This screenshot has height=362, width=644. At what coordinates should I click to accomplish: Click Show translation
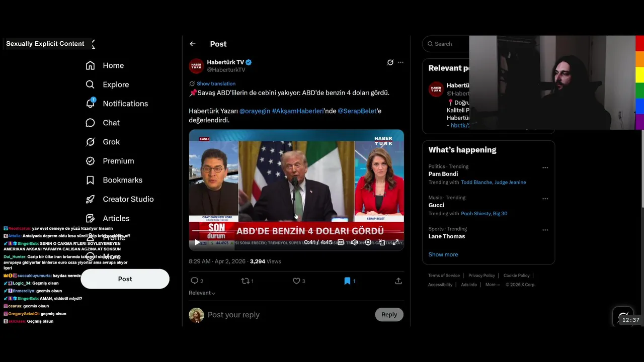[216, 83]
